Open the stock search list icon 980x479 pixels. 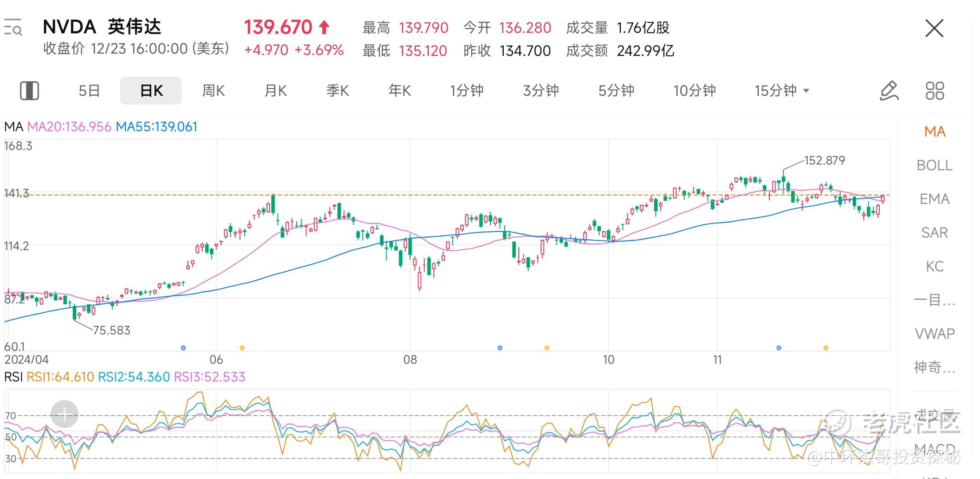tap(13, 27)
